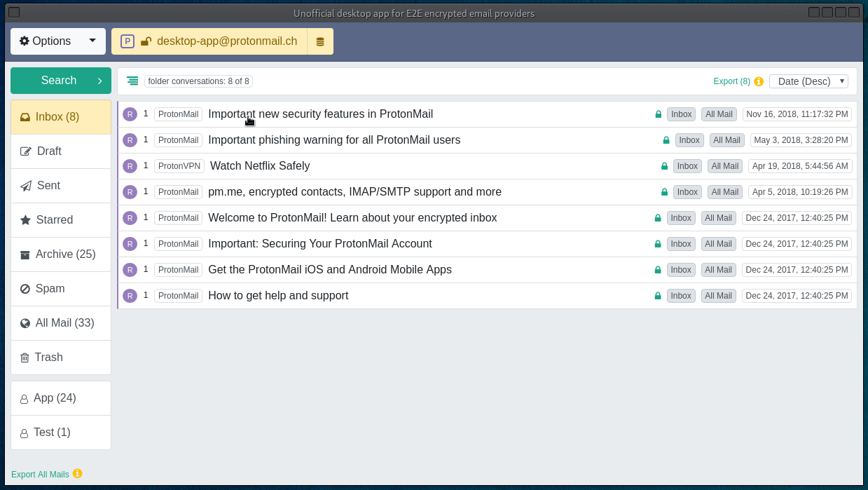
Task: Toggle the conversation list view icon
Action: tap(132, 81)
